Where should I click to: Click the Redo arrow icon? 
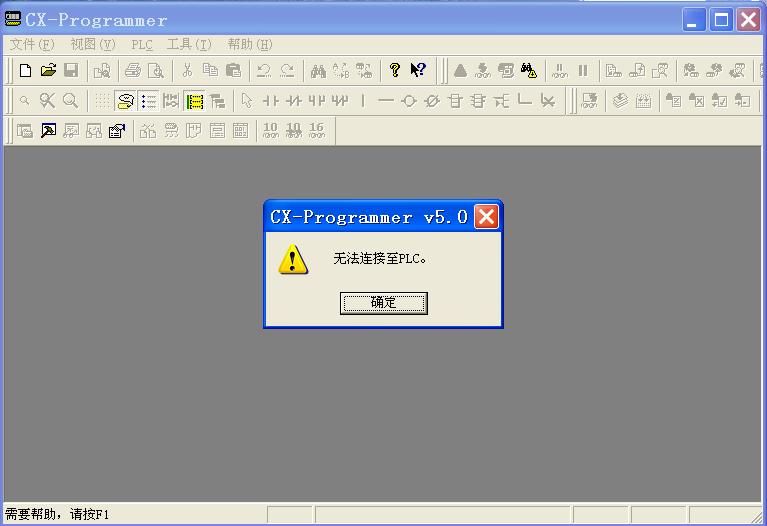coord(287,70)
